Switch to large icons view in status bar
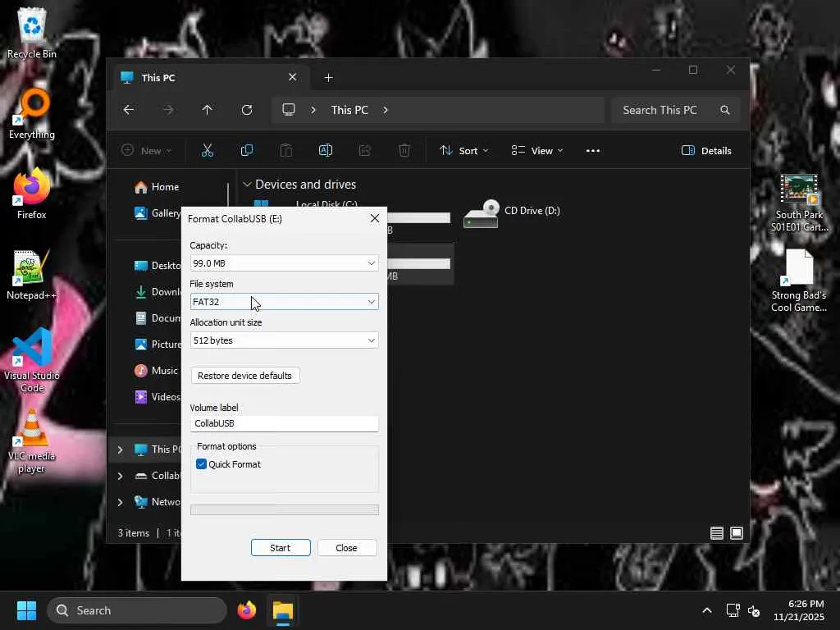The image size is (840, 630). click(737, 533)
